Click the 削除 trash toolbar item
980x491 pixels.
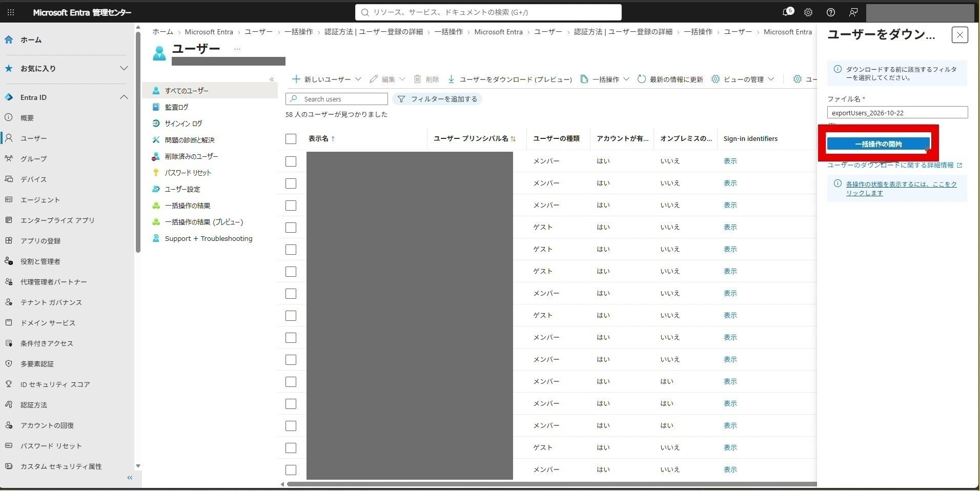426,79
